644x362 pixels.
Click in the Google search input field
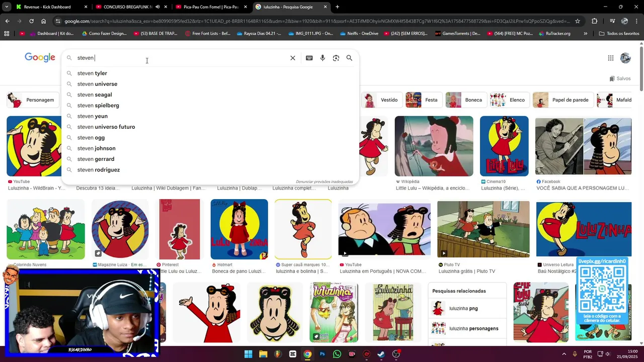click(181, 58)
